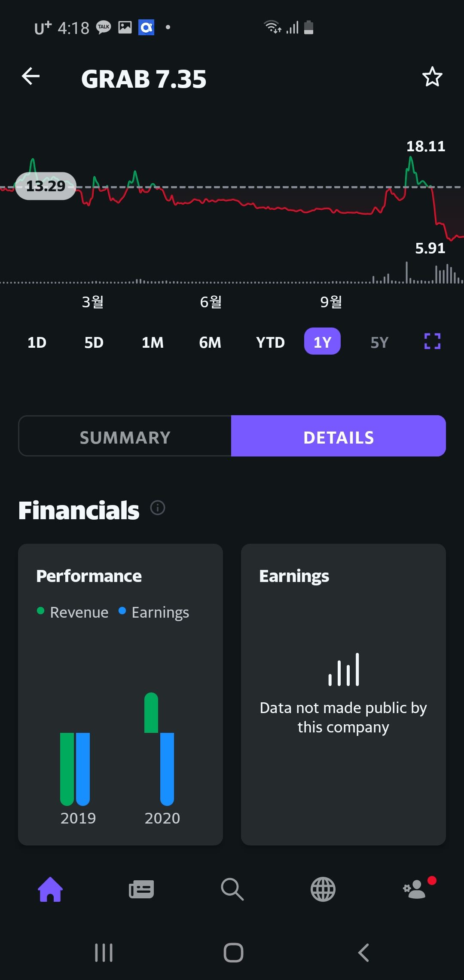Tap KakaoTalk notification icon in status bar
The height and width of the screenshot is (980, 464).
(x=103, y=28)
